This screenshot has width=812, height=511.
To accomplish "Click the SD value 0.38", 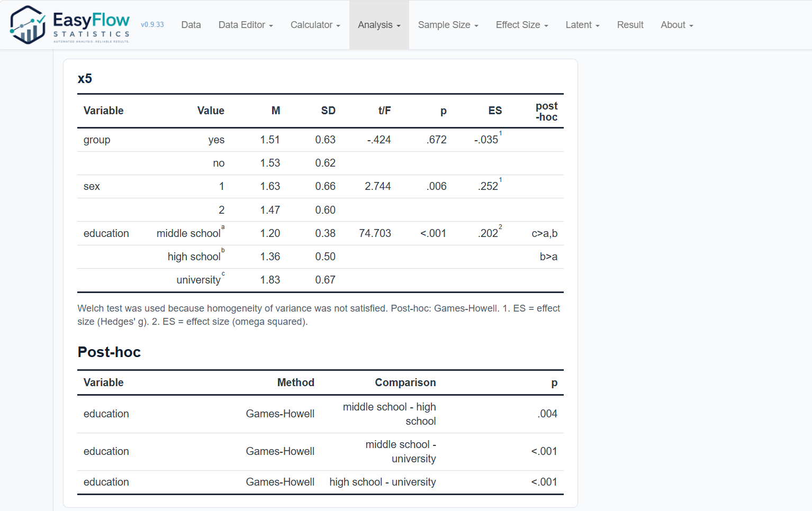I will tap(326, 233).
